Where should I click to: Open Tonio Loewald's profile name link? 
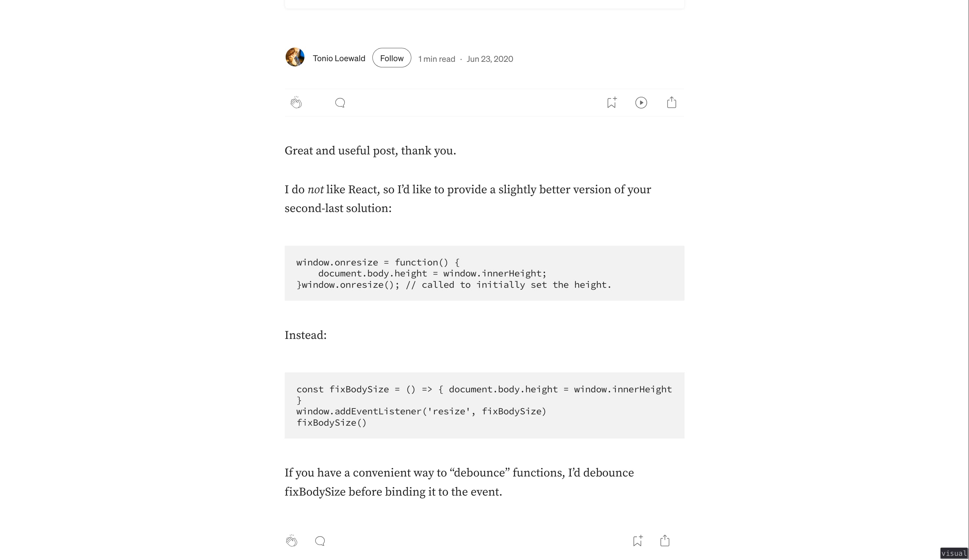(339, 58)
